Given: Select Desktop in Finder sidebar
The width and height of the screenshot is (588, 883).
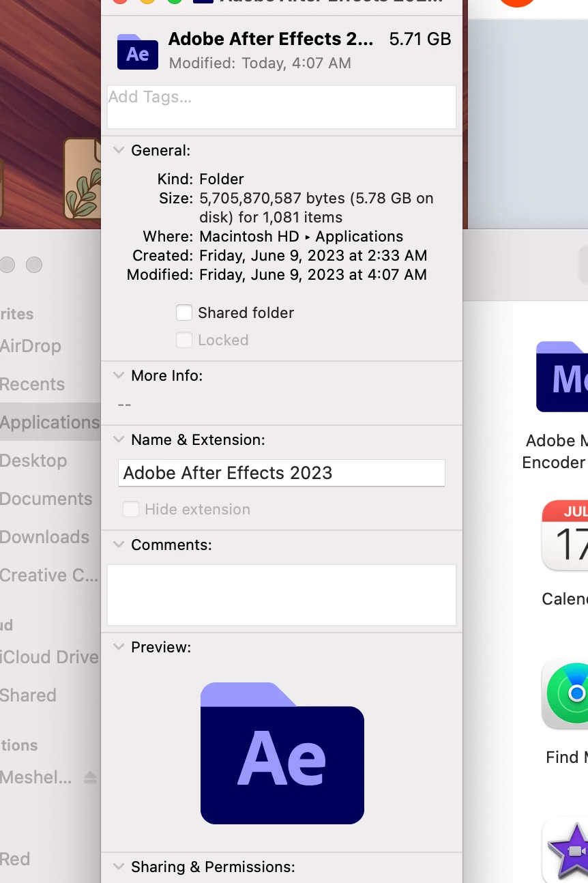Looking at the screenshot, I should [x=33, y=461].
